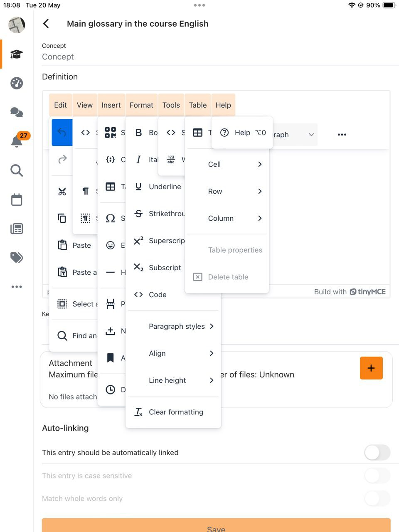Viewport: 399px width, 532px height.
Task: Choose Select all from Edit menu
Action: tap(74, 304)
